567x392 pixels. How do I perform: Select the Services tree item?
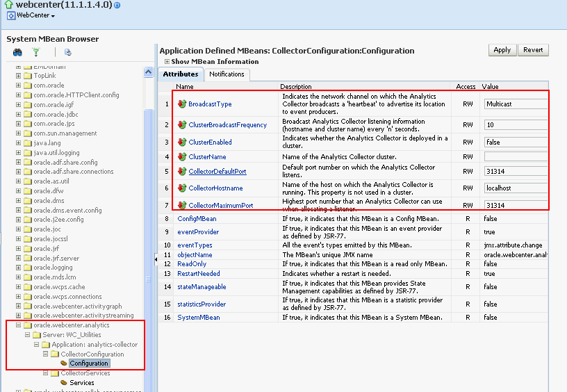tap(82, 382)
